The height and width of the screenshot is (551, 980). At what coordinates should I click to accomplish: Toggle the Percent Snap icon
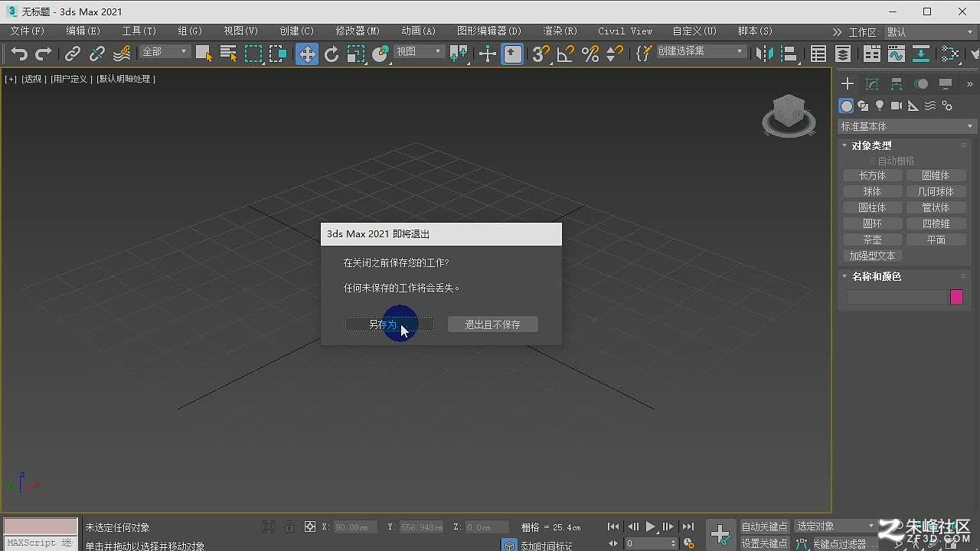point(590,54)
